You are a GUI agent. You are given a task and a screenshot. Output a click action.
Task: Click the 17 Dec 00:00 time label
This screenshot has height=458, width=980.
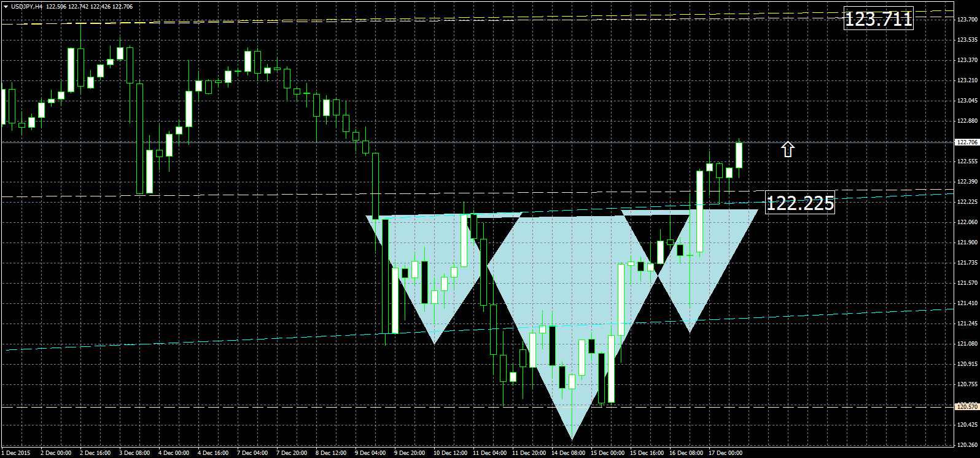pyautogui.click(x=726, y=453)
